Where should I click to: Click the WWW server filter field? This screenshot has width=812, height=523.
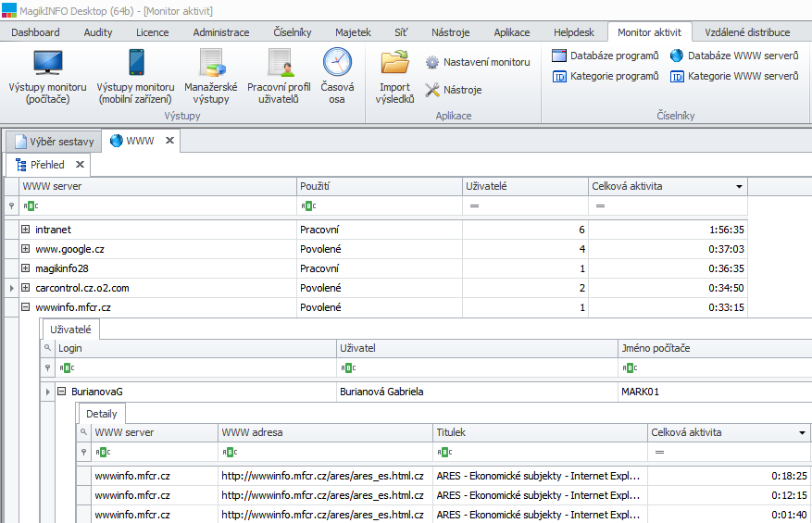point(157,205)
